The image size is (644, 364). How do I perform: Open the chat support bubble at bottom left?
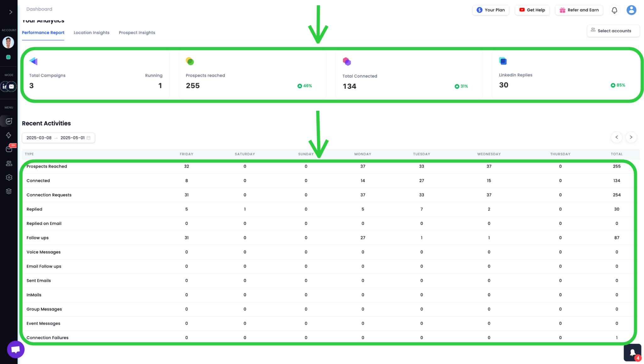click(15, 349)
